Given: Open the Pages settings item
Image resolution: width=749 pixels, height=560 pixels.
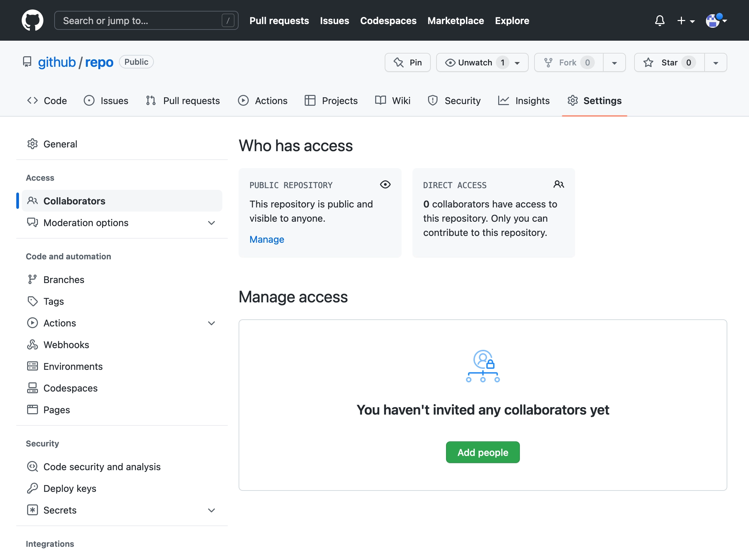Looking at the screenshot, I should tap(122, 410).
